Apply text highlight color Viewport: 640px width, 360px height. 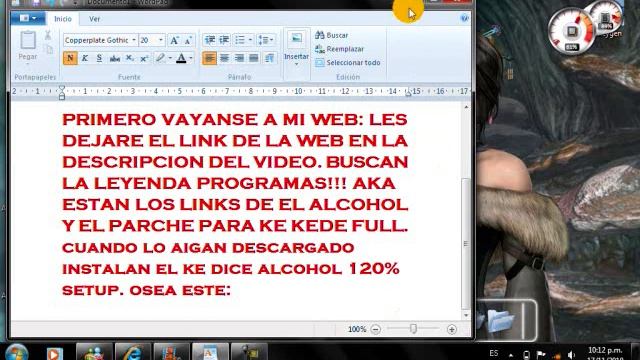click(x=160, y=58)
